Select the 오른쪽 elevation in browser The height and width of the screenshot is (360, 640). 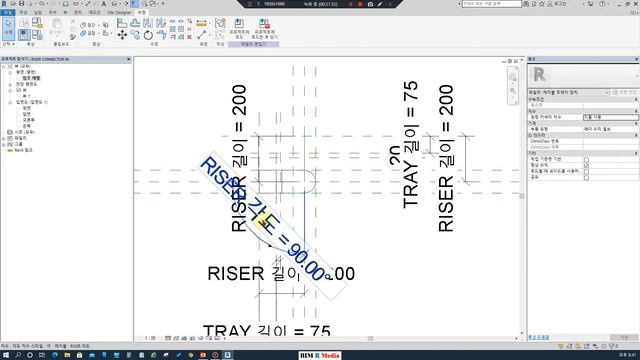point(29,120)
